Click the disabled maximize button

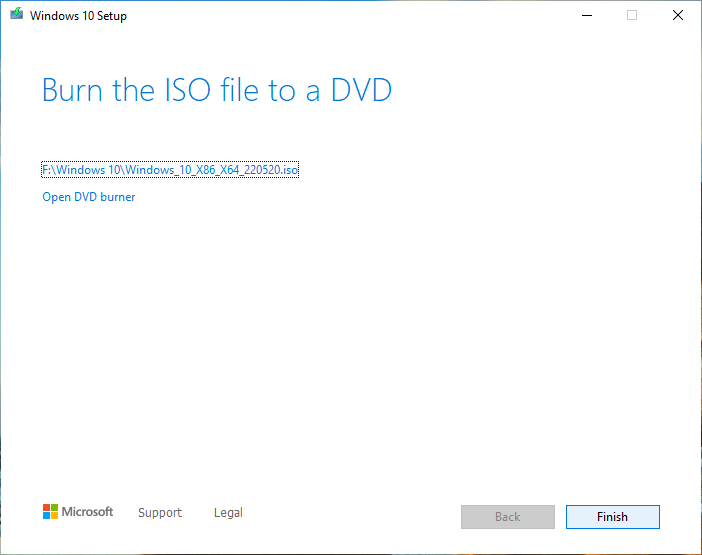click(632, 15)
